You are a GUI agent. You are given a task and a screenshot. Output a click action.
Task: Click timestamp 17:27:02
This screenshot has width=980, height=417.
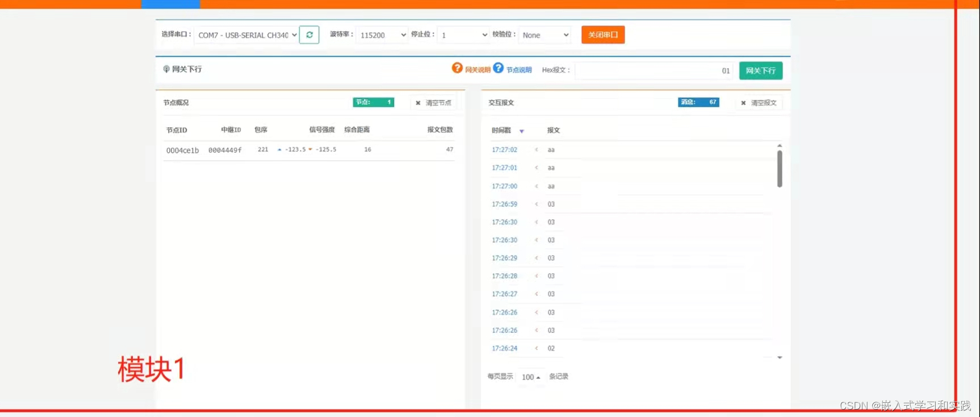[x=504, y=150]
